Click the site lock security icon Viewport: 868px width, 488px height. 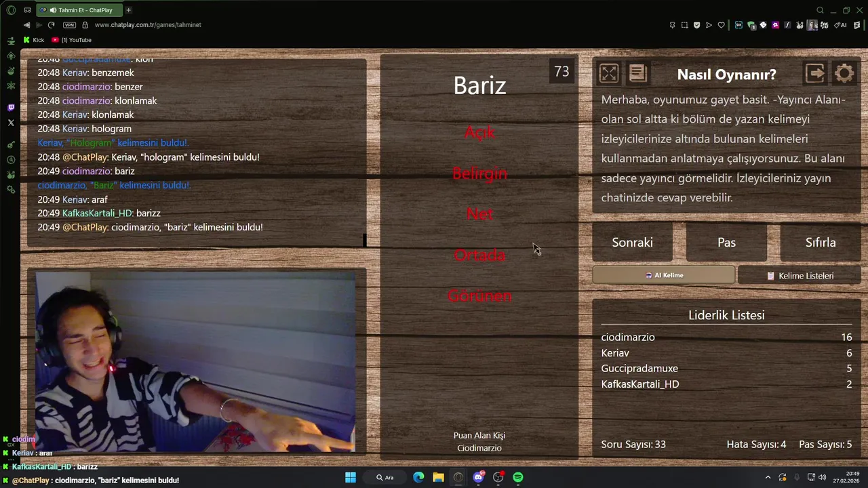85,25
